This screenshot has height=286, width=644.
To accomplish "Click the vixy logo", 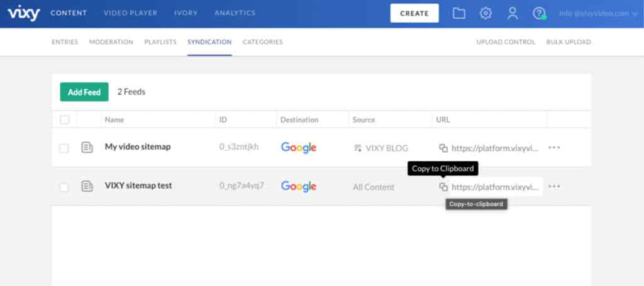I will point(24,13).
